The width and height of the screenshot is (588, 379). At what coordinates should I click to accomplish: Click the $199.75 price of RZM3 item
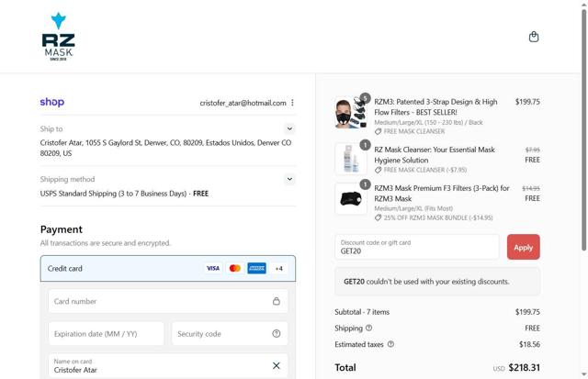(527, 102)
